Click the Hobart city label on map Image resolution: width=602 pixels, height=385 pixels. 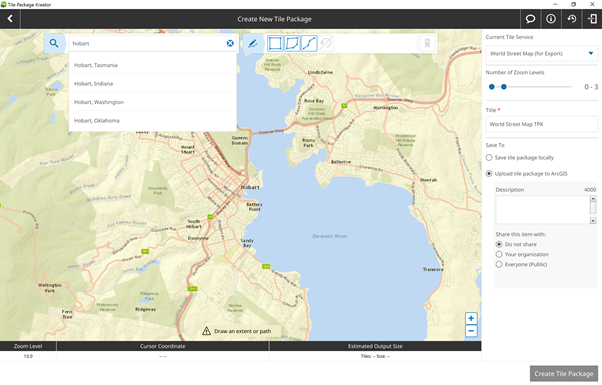(250, 187)
